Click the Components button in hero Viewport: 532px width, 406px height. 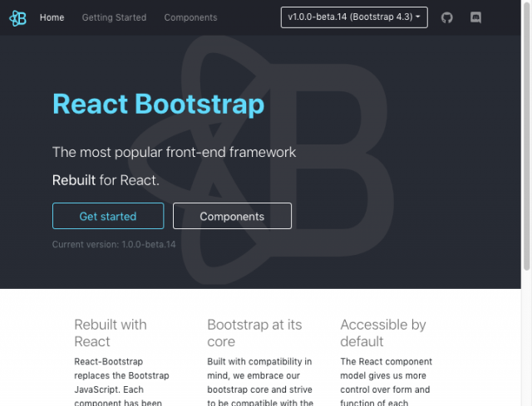point(232,216)
